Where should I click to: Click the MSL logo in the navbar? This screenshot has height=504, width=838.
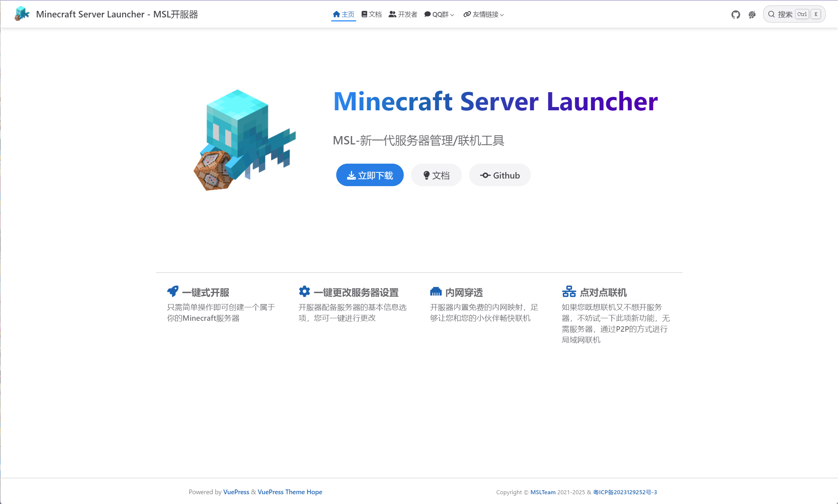click(22, 14)
